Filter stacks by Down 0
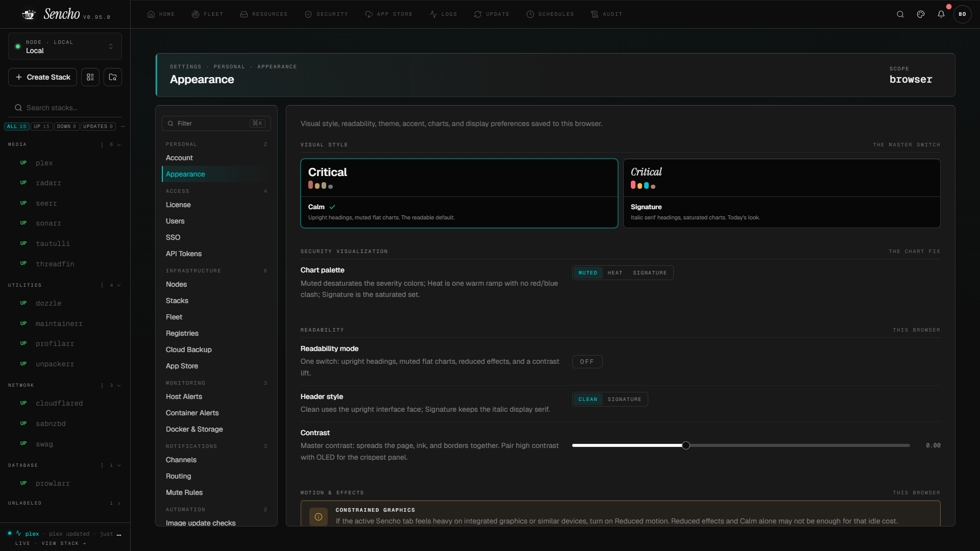The width and height of the screenshot is (980, 551). tap(66, 127)
